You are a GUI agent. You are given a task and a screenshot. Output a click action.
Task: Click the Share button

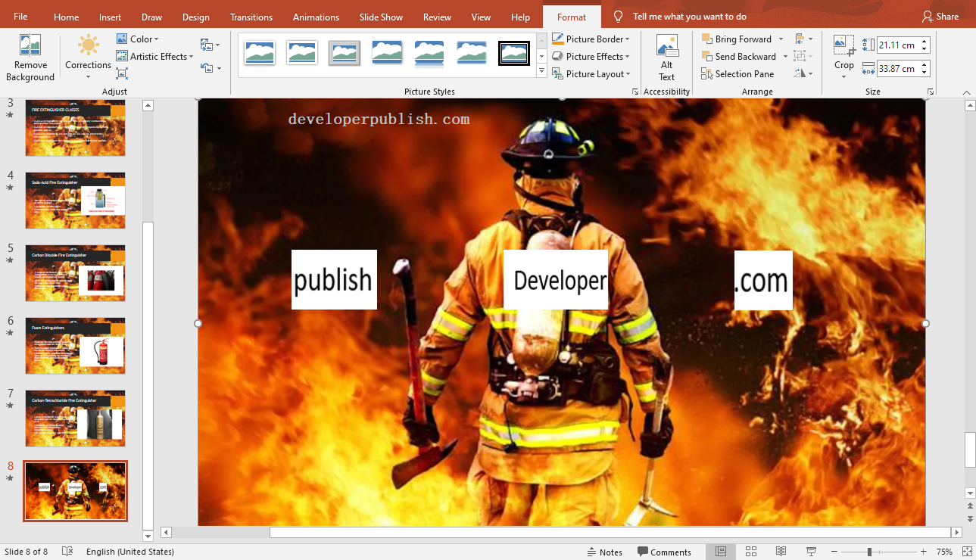pos(940,17)
